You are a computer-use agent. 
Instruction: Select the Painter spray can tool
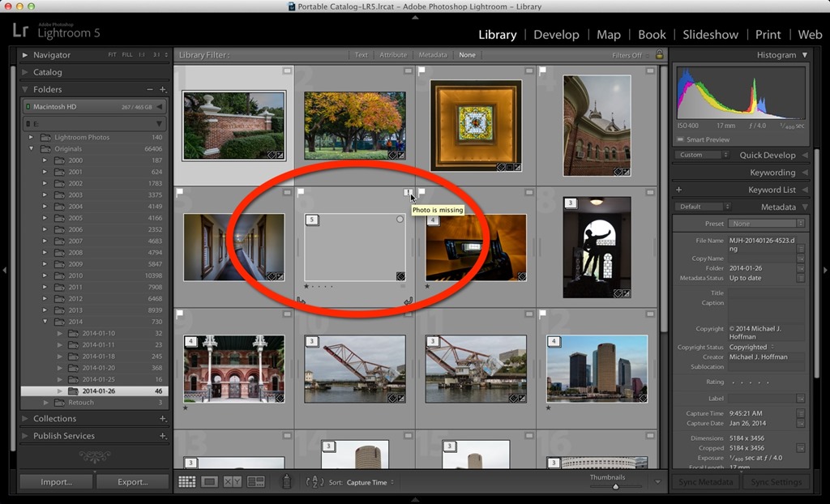[x=286, y=481]
